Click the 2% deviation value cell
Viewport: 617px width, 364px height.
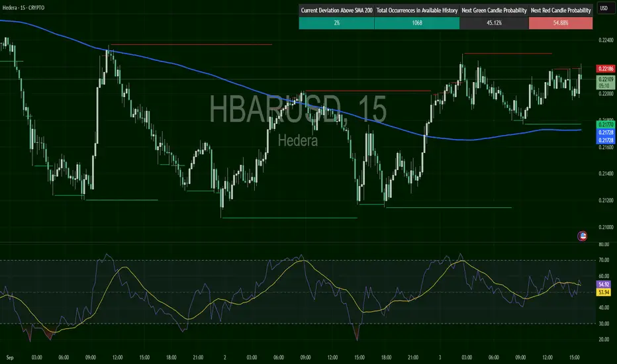(x=336, y=23)
